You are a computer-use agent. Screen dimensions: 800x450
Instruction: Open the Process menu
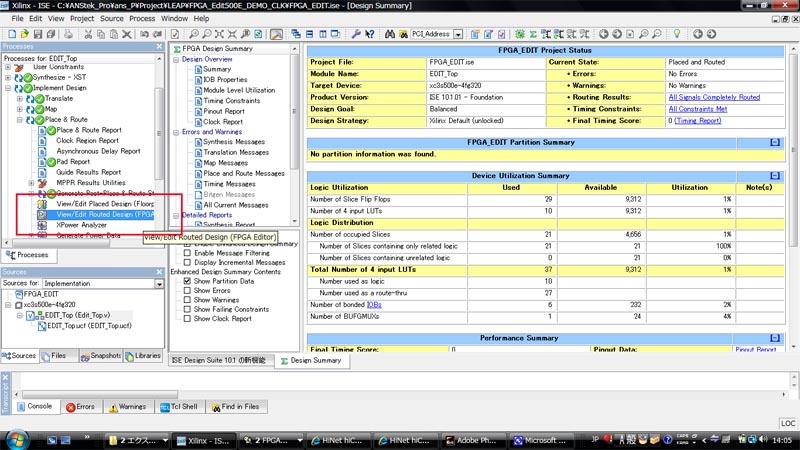[x=142, y=18]
